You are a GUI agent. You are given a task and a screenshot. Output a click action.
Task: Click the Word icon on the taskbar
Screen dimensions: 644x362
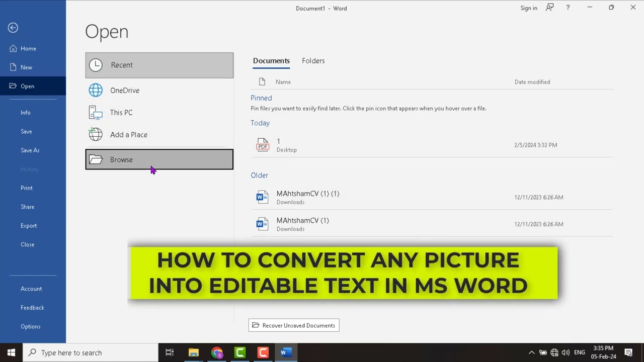286,352
